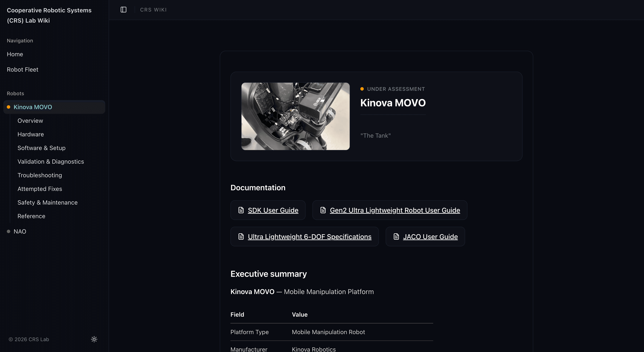
Task: Open the JACO User Guide link
Action: [430, 237]
